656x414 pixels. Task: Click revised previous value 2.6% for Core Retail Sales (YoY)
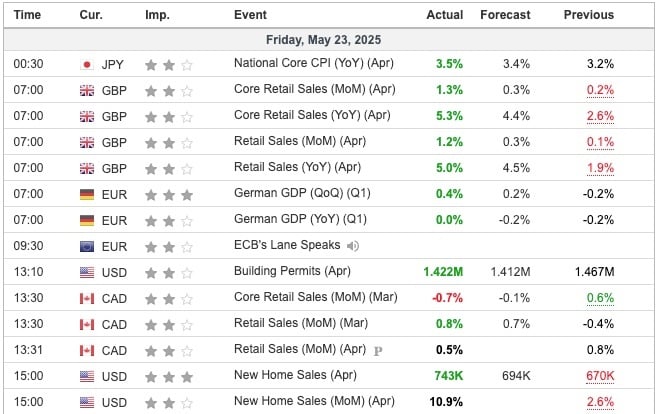pos(600,116)
